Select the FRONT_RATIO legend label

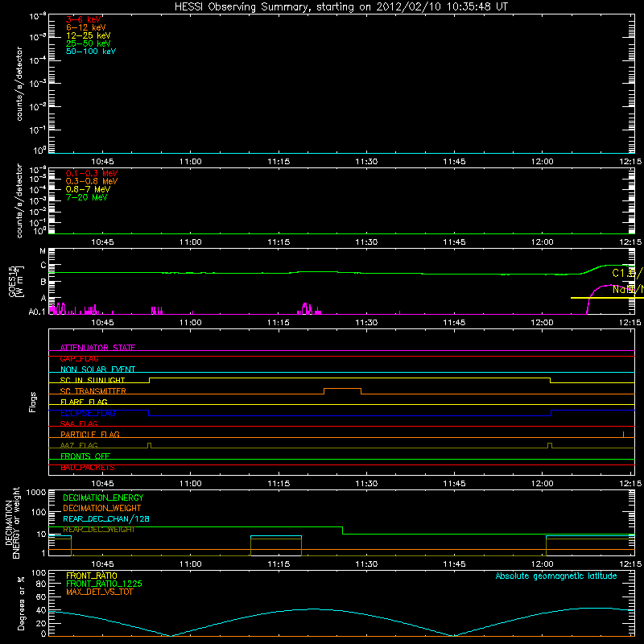92,576
